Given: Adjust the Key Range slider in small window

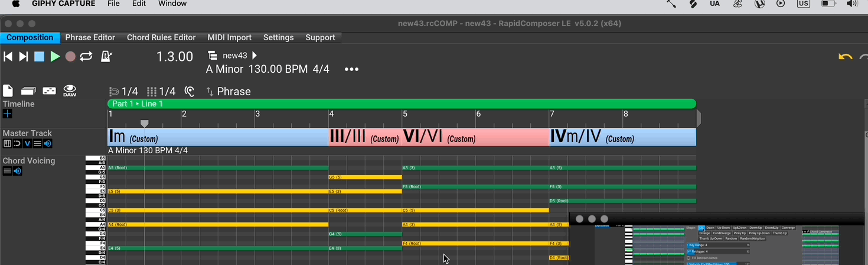Looking at the screenshot, I should (x=717, y=245).
